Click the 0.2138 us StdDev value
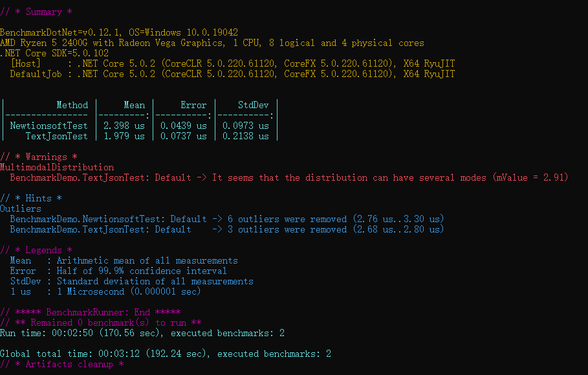Screen dimensions: 588x375 click(x=246, y=136)
